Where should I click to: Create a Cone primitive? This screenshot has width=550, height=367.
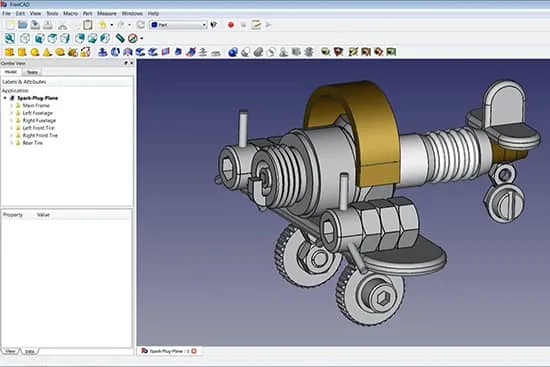[x=47, y=52]
